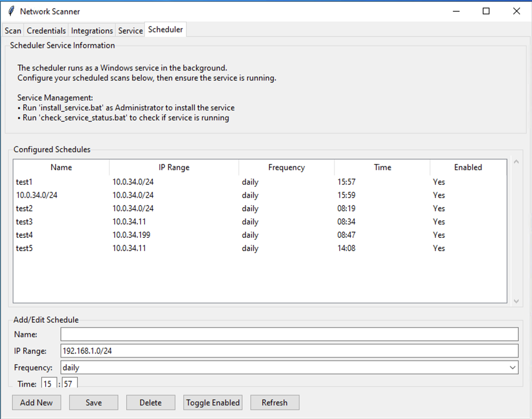Viewport: 532px width, 419px height.
Task: Refresh the configured schedules list
Action: point(275,402)
